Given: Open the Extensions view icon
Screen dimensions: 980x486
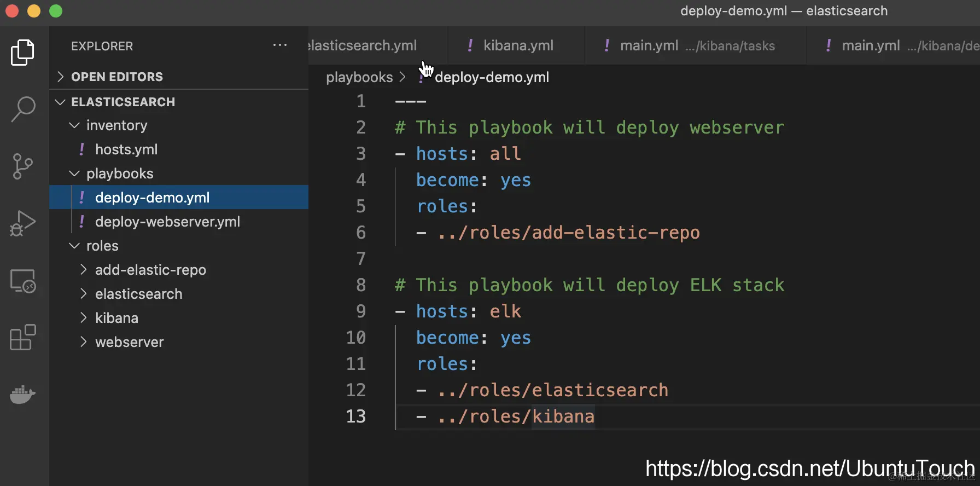Looking at the screenshot, I should (x=23, y=337).
